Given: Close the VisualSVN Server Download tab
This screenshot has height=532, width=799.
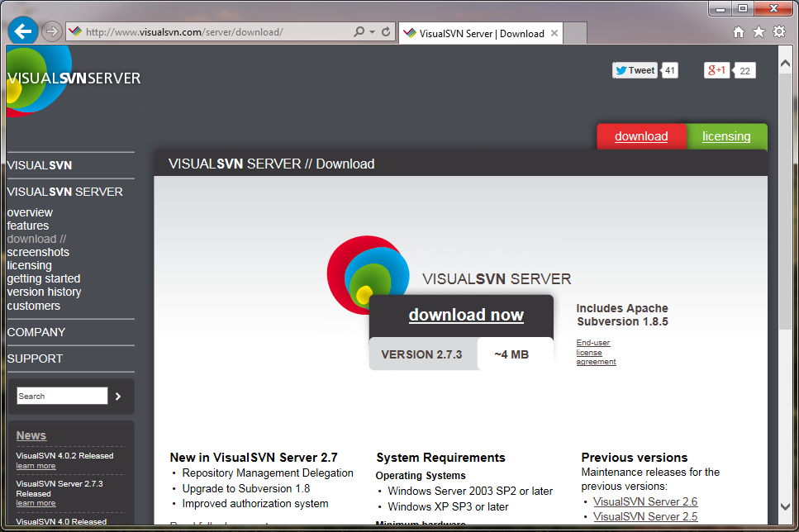Looking at the screenshot, I should [554, 33].
